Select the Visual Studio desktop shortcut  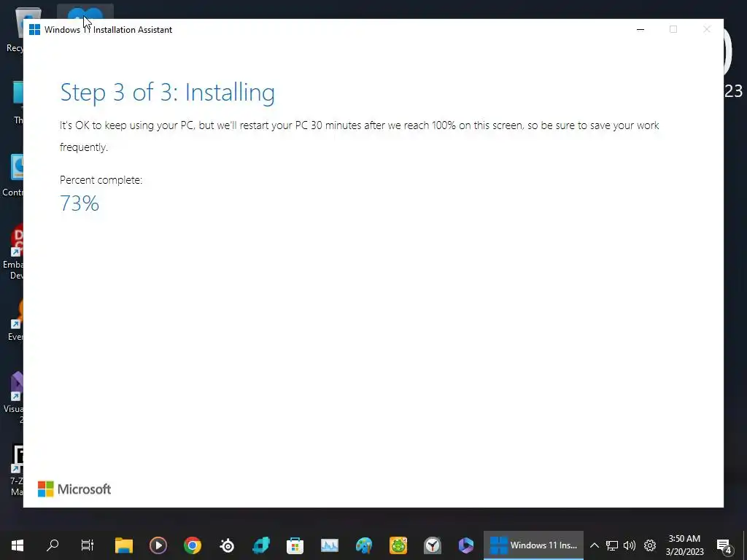click(x=15, y=398)
